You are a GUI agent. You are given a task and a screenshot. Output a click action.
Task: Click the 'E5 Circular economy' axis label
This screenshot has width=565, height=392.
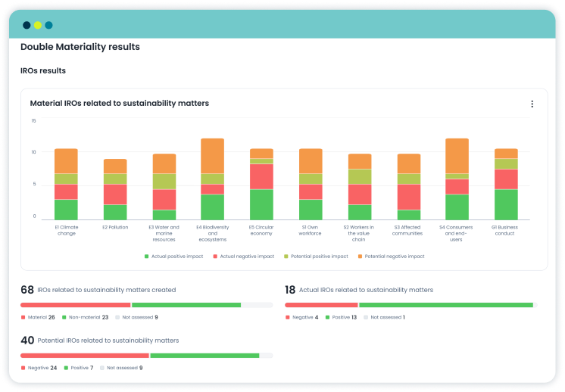click(x=261, y=230)
